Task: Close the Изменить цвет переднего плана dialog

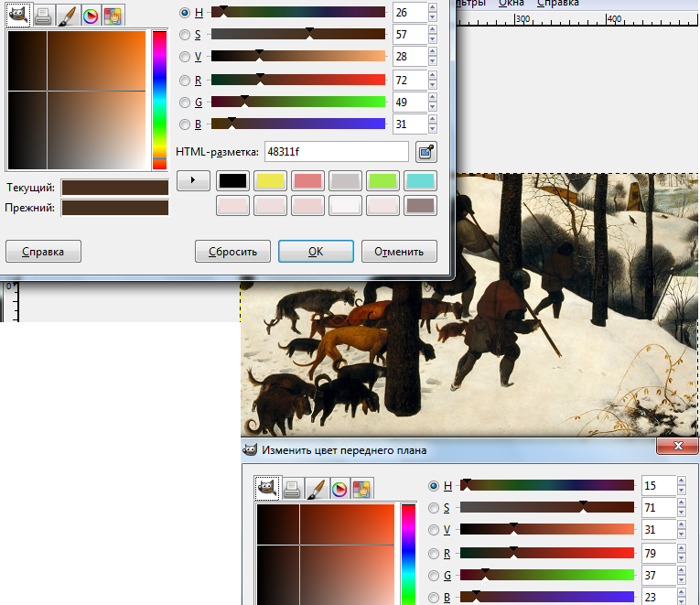Action: [678, 446]
